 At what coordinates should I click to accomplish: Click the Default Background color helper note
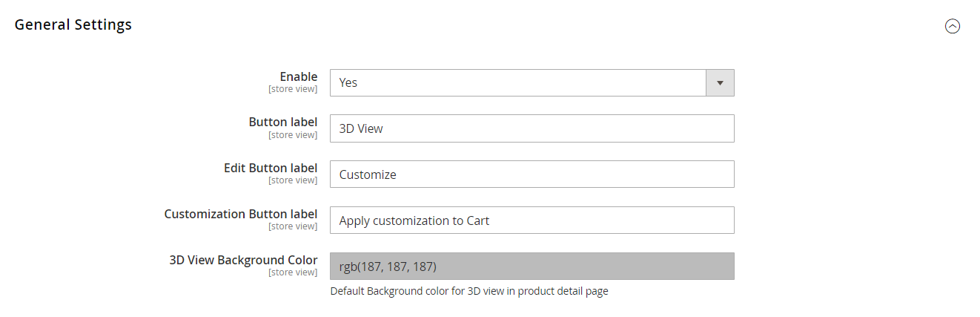tap(469, 291)
